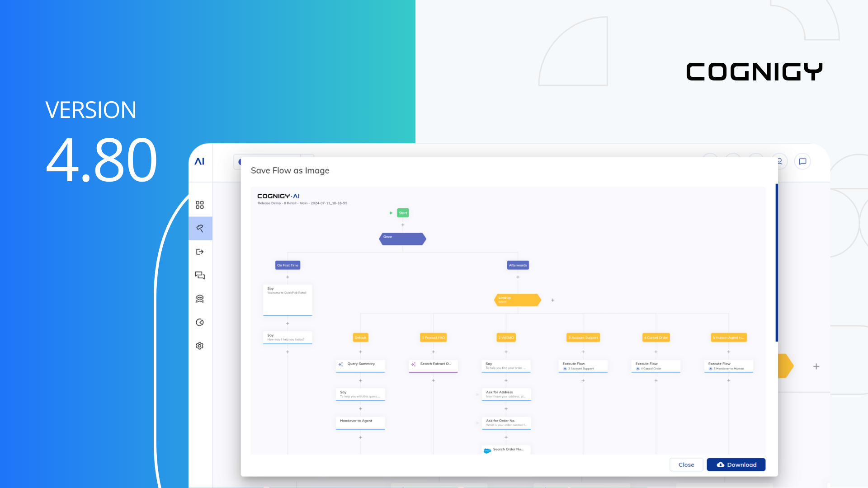Screen dimensions: 868x488
Task: Select the Once node in the flow
Action: [402, 239]
